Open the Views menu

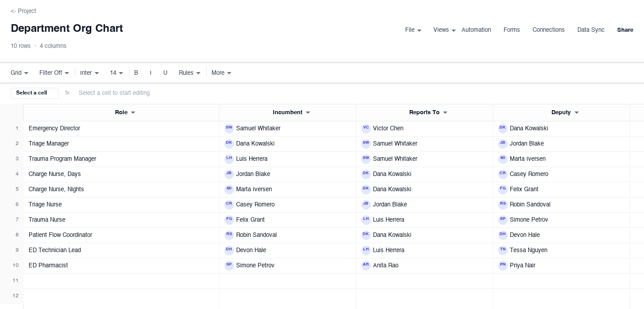(445, 30)
